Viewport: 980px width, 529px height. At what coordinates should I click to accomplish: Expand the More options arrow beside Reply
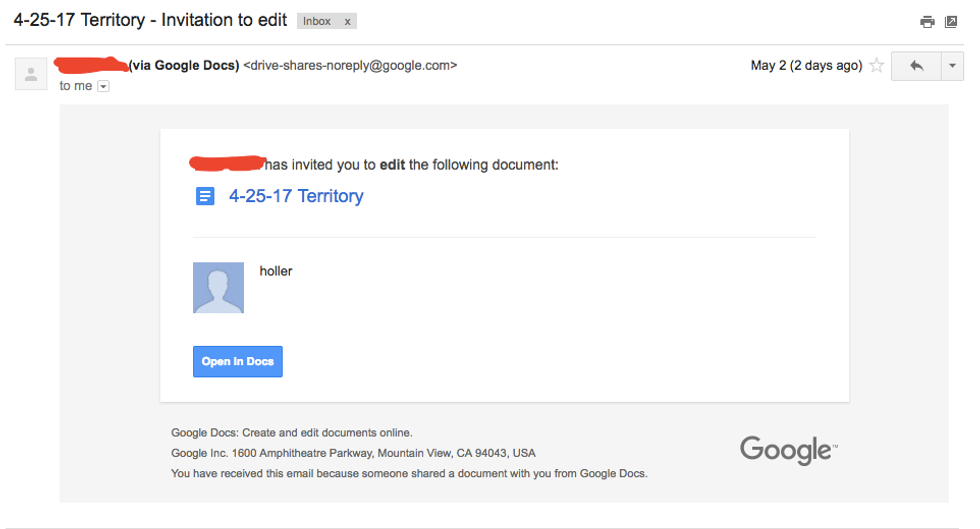952,66
